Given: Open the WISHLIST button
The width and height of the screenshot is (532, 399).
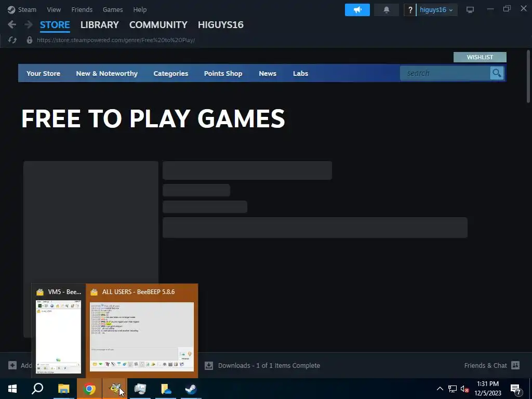Looking at the screenshot, I should [480, 57].
